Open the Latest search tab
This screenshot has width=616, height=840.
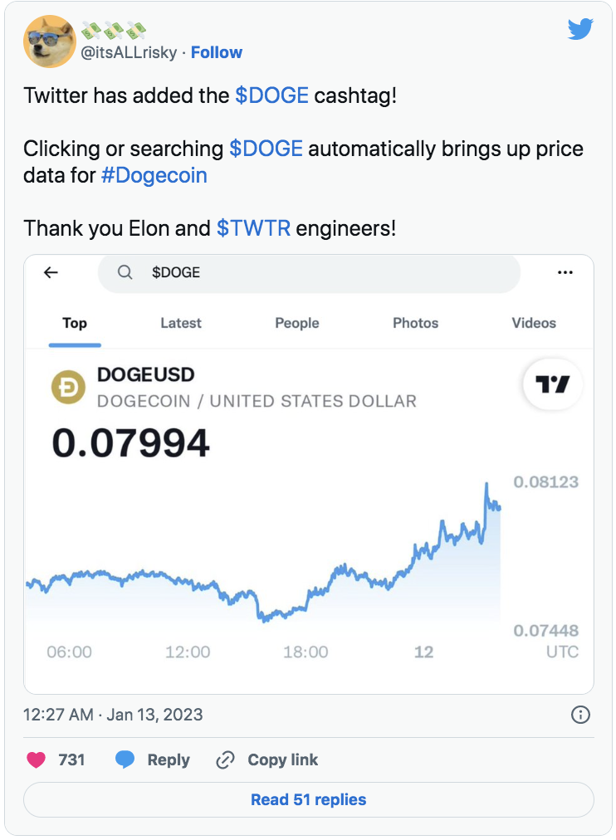pos(181,323)
